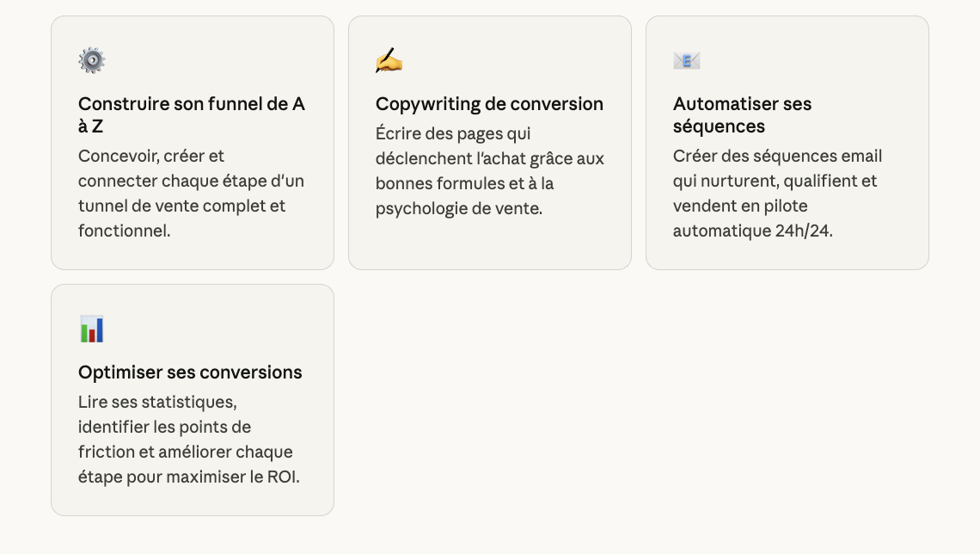Click the description starting "Créer des séquences email"
Viewport: 980px width, 554px height.
tap(777, 194)
